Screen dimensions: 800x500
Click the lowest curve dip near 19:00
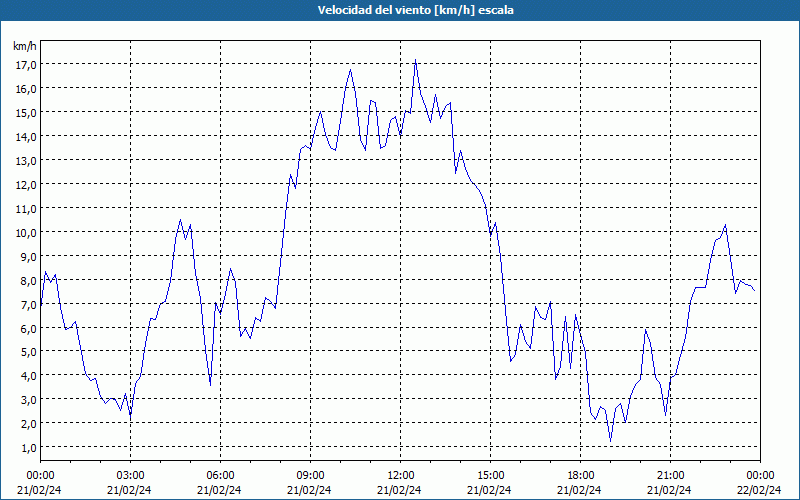point(610,440)
